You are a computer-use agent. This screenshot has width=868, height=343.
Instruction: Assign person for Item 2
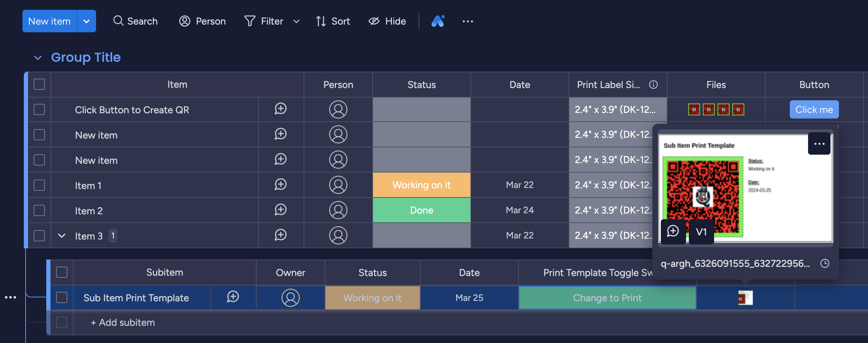pyautogui.click(x=338, y=210)
